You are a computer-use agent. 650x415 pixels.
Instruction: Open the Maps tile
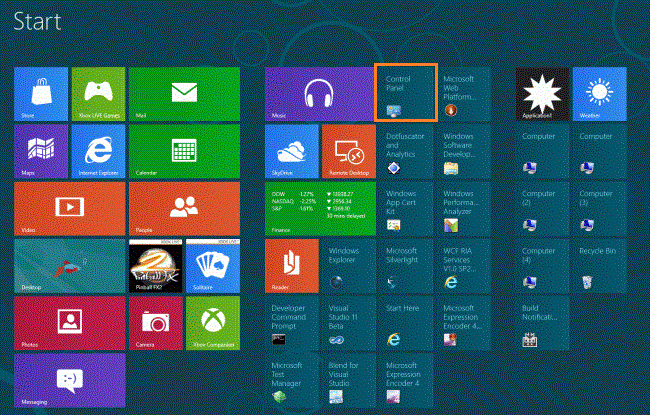[41, 151]
